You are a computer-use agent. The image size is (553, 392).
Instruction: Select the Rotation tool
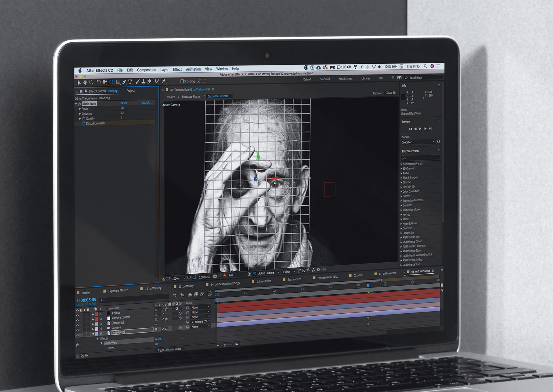(99, 82)
